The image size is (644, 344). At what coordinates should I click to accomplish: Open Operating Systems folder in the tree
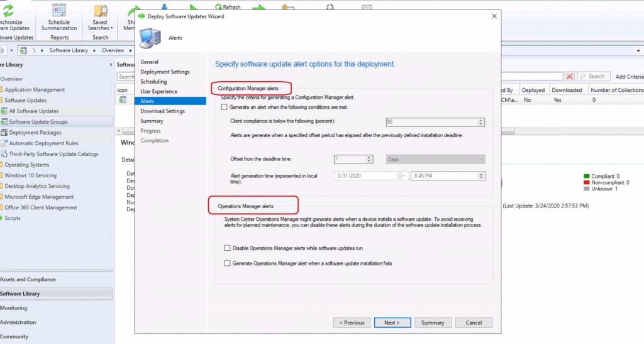click(26, 165)
